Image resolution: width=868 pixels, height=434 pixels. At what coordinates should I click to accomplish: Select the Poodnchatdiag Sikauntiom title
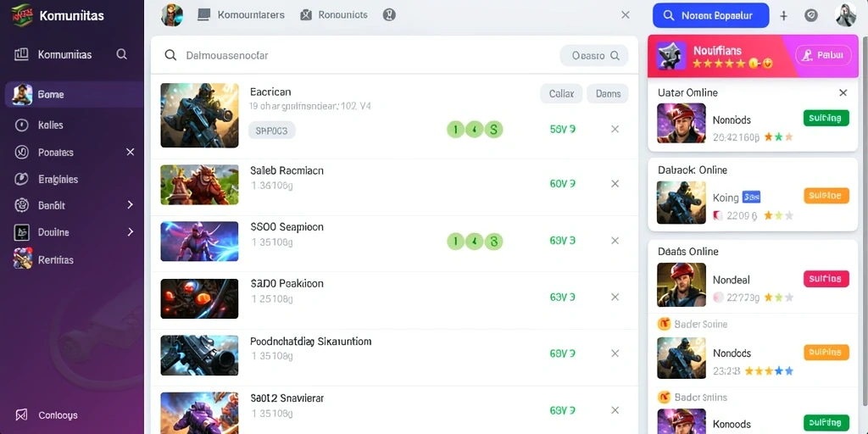coord(310,342)
